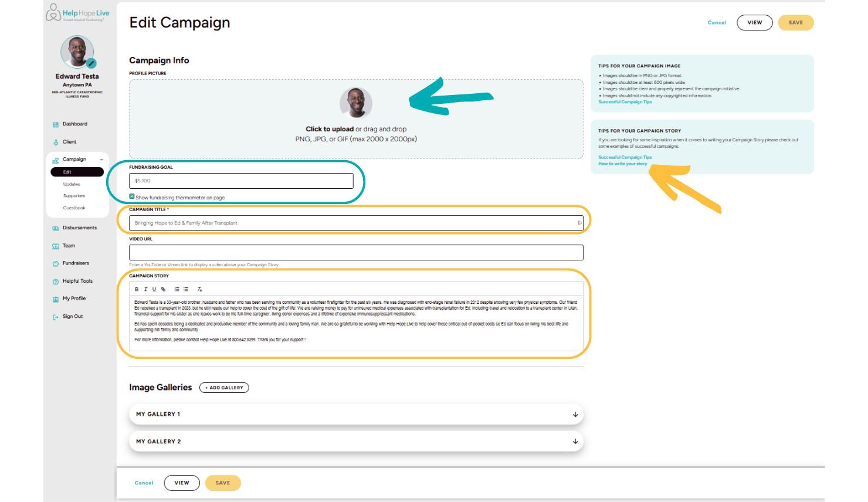Expand My Gallery 1
868x502 pixels.
(575, 414)
